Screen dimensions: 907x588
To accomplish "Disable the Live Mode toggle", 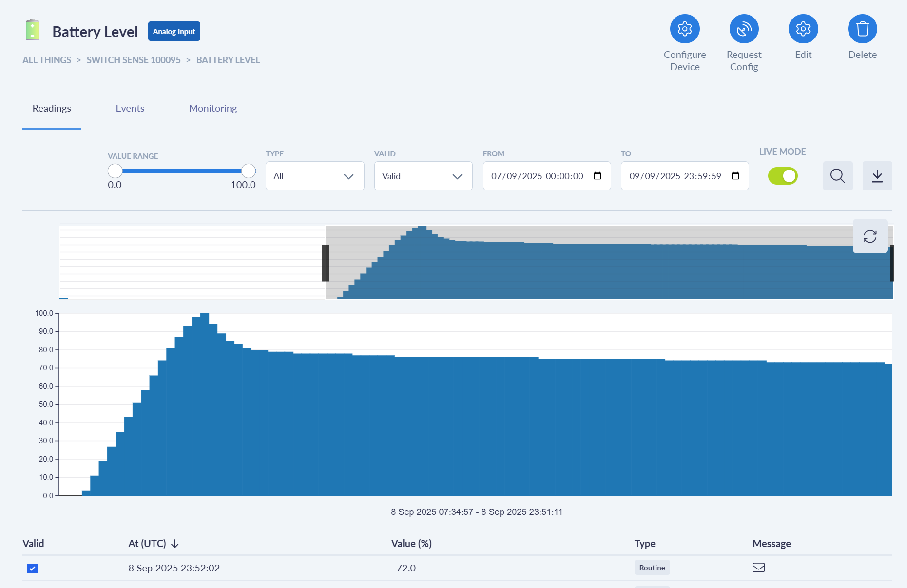I will pos(782,176).
